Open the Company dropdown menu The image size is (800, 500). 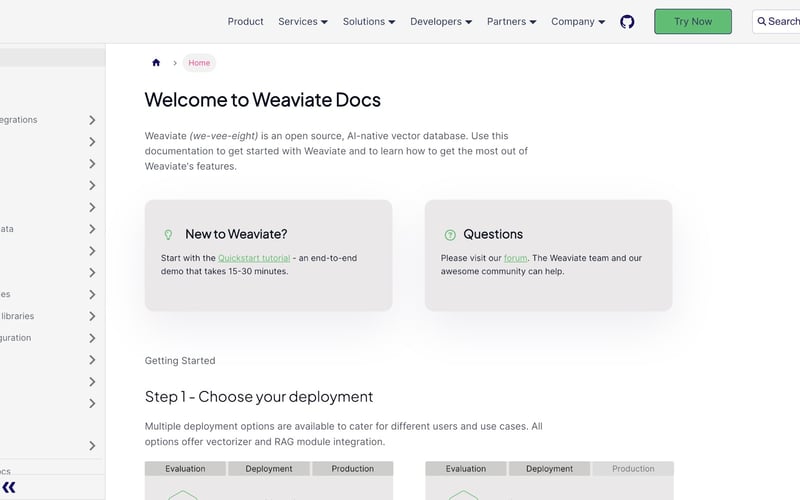coord(578,21)
